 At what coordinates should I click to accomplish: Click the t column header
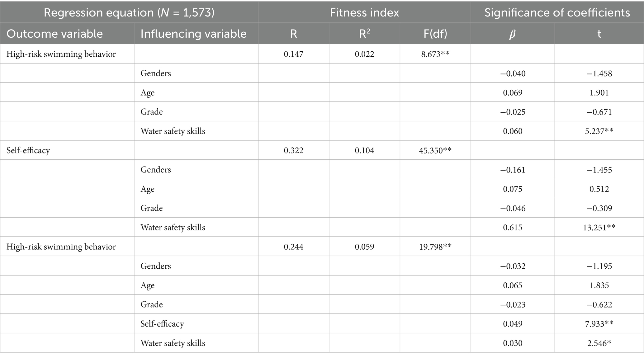[599, 34]
